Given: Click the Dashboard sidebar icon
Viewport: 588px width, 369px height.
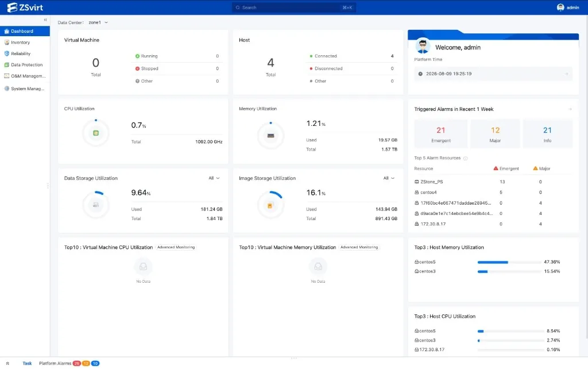Looking at the screenshot, I should (x=6, y=31).
